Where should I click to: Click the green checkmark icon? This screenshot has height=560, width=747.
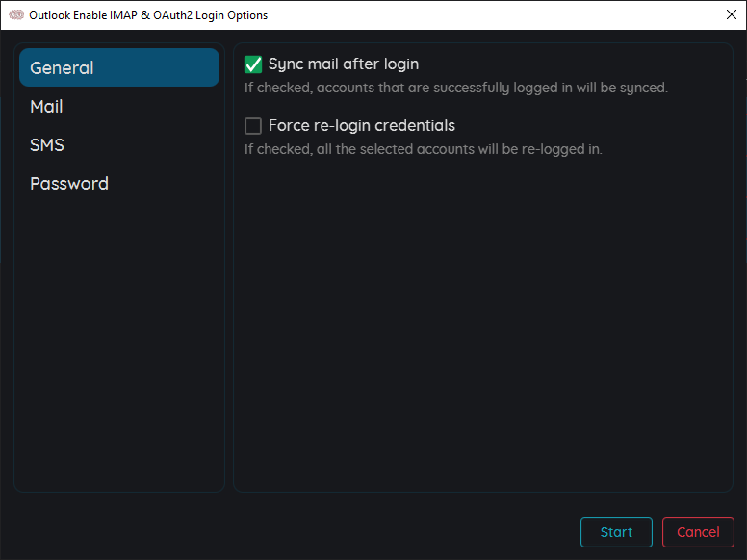pyautogui.click(x=253, y=64)
